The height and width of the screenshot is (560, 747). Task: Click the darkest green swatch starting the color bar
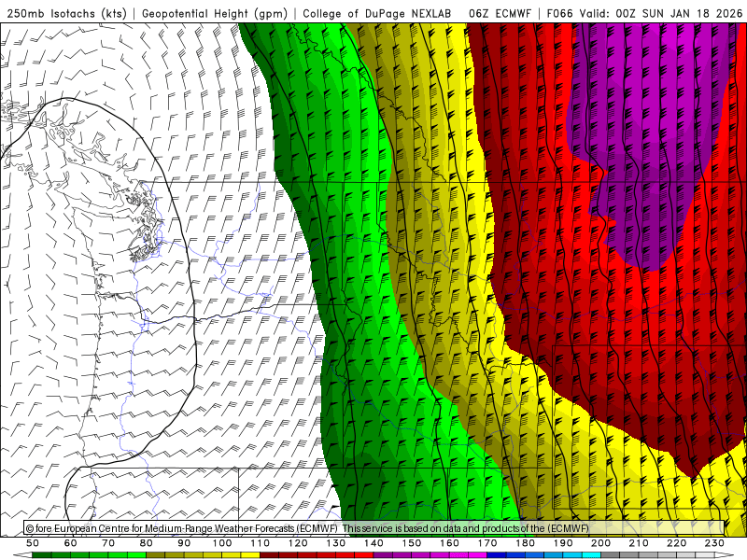click(42, 554)
